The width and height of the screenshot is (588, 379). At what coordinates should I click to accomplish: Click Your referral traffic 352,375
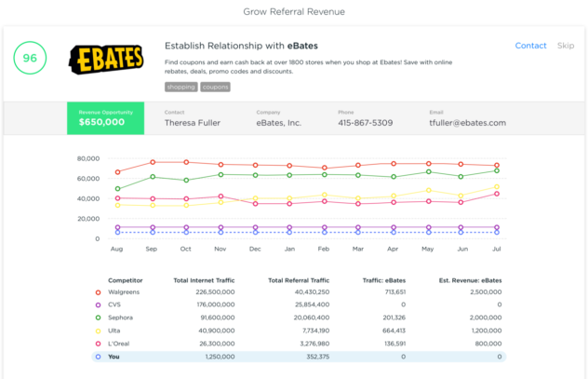(317, 357)
